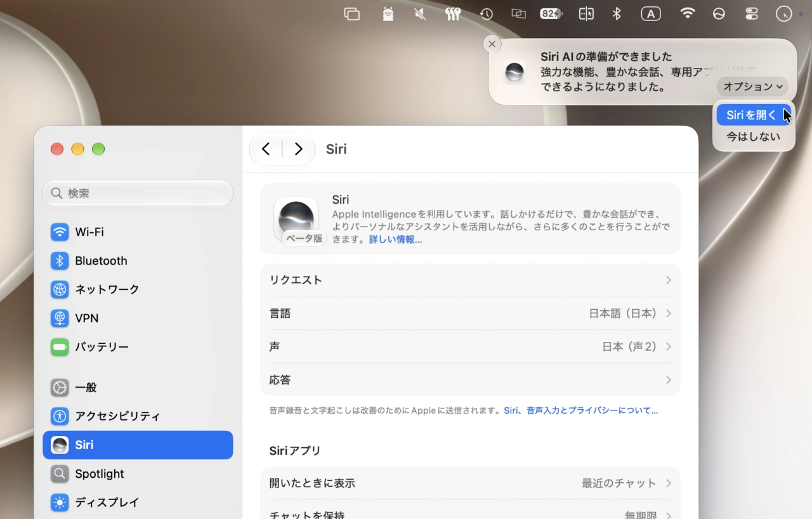Click the 一般 gear icon
Image resolution: width=812 pixels, height=519 pixels.
(60, 388)
